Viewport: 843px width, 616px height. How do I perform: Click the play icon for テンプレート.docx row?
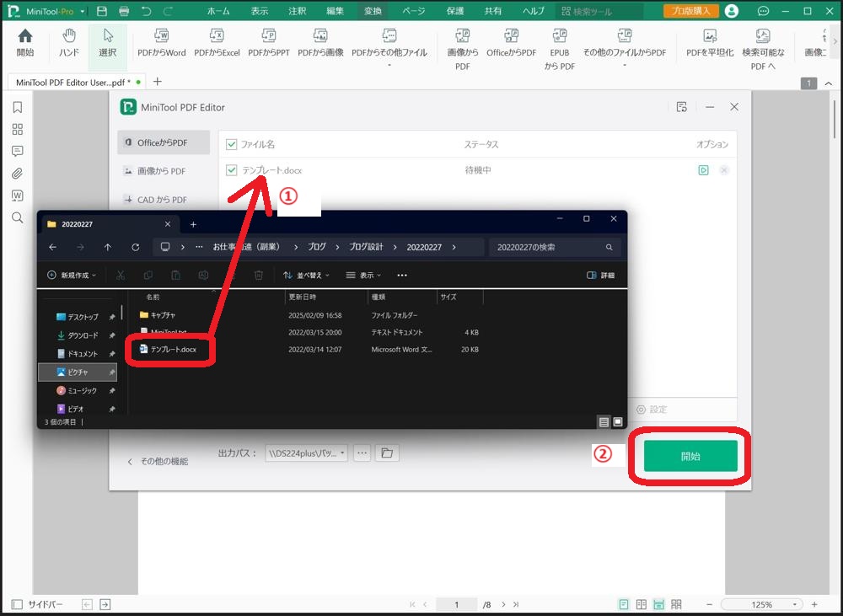point(703,170)
